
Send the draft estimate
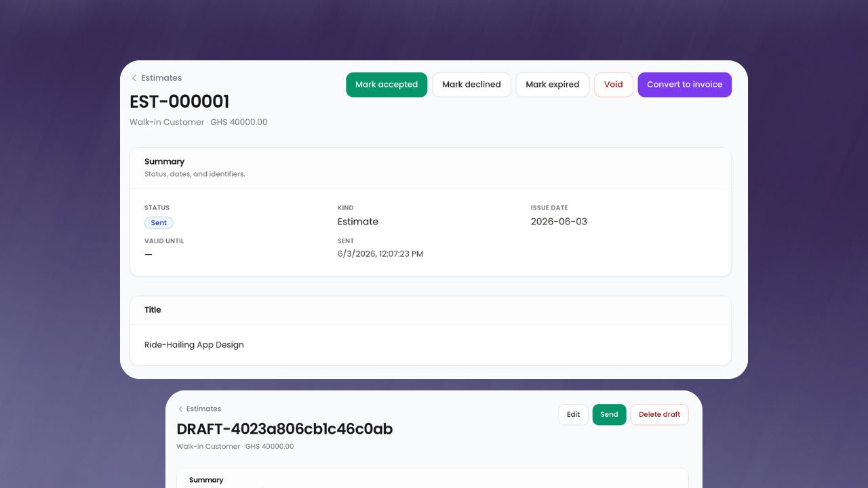click(x=610, y=415)
